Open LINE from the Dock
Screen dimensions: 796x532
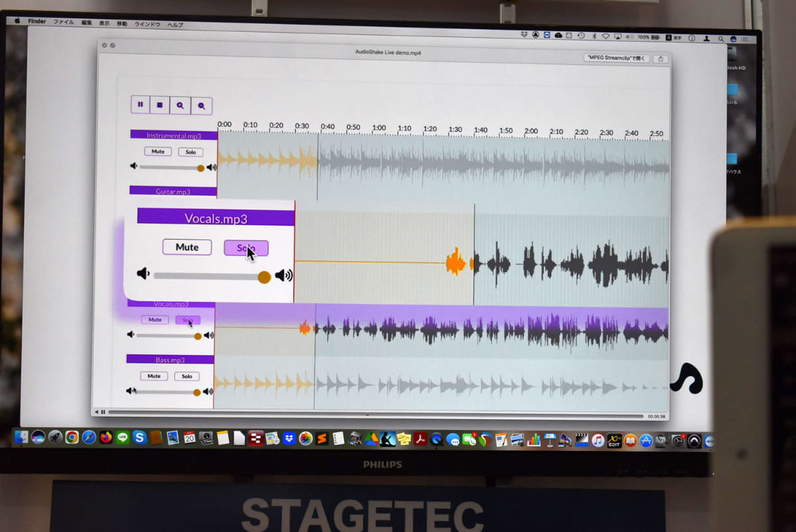point(123,437)
